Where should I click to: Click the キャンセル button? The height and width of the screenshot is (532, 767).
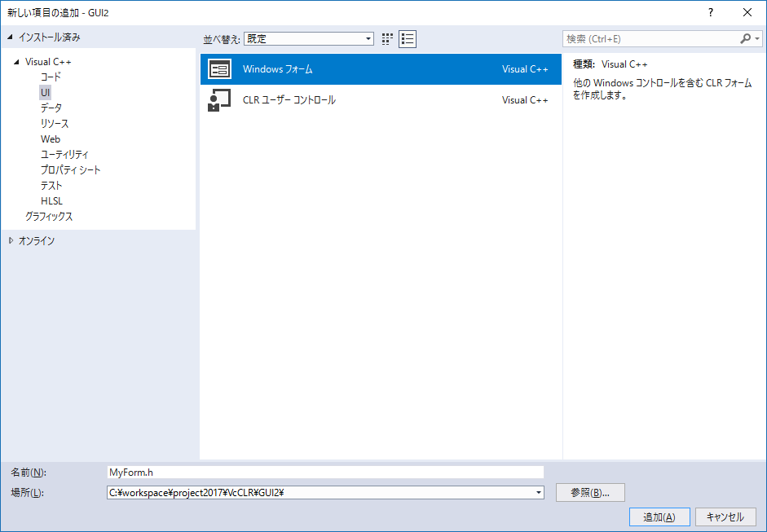pos(724,517)
